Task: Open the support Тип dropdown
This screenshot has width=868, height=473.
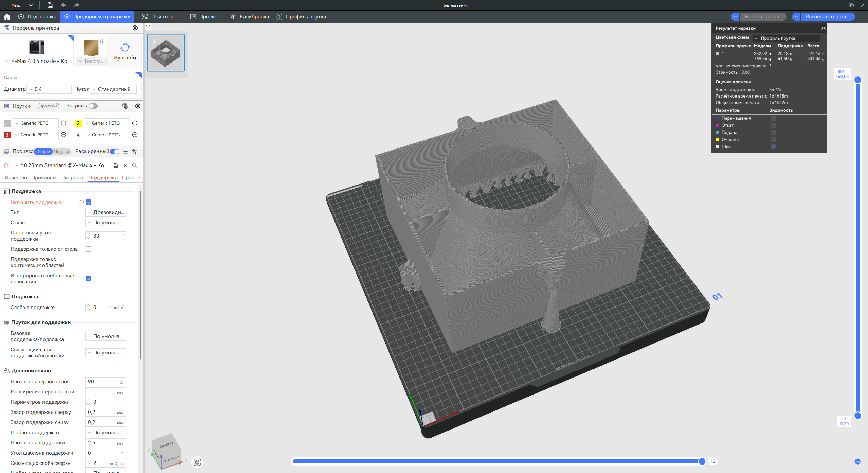Action: [x=106, y=212]
